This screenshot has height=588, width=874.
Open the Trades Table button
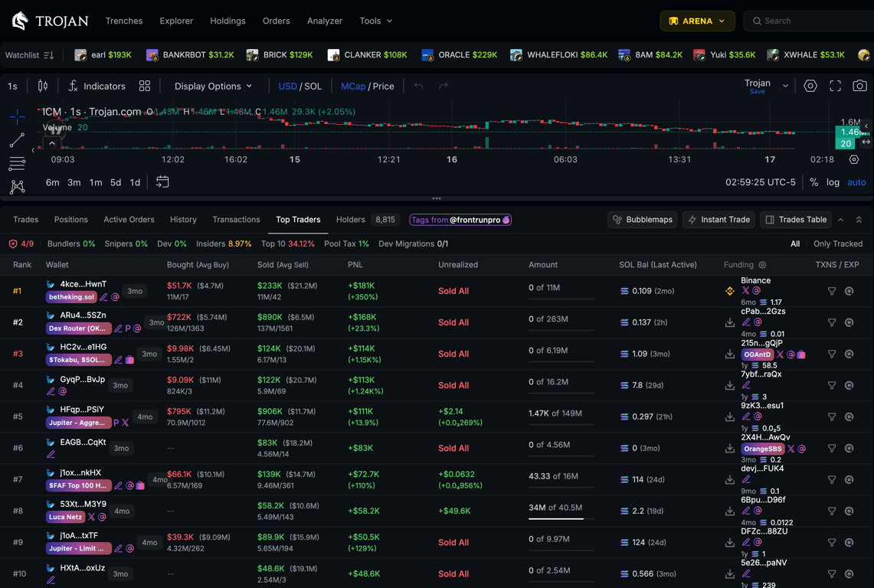pos(795,220)
